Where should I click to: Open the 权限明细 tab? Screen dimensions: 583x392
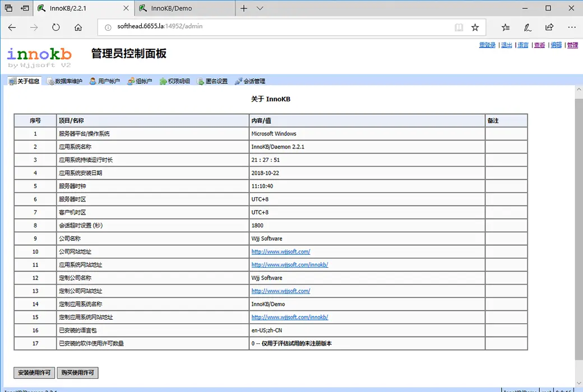[x=175, y=81]
